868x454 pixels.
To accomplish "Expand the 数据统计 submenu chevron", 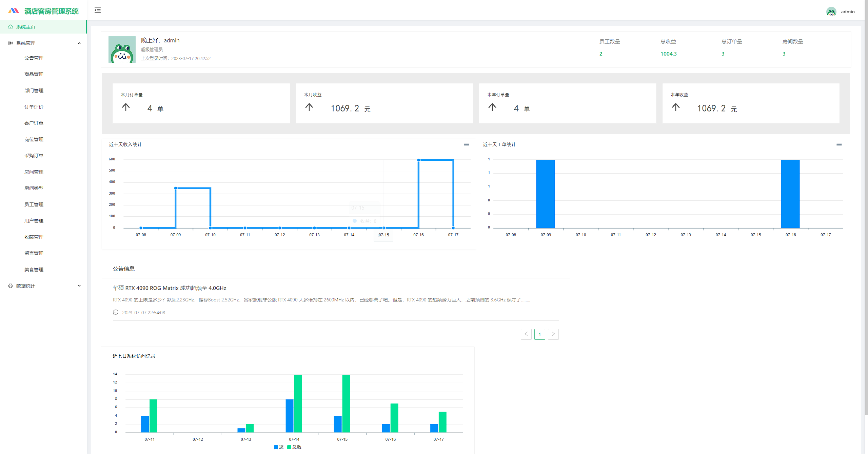I will [79, 286].
